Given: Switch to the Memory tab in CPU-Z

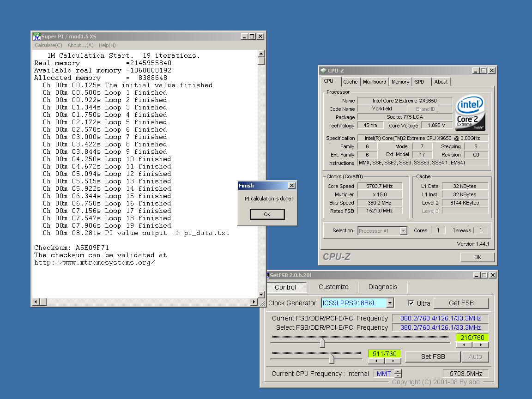Looking at the screenshot, I should 400,82.
